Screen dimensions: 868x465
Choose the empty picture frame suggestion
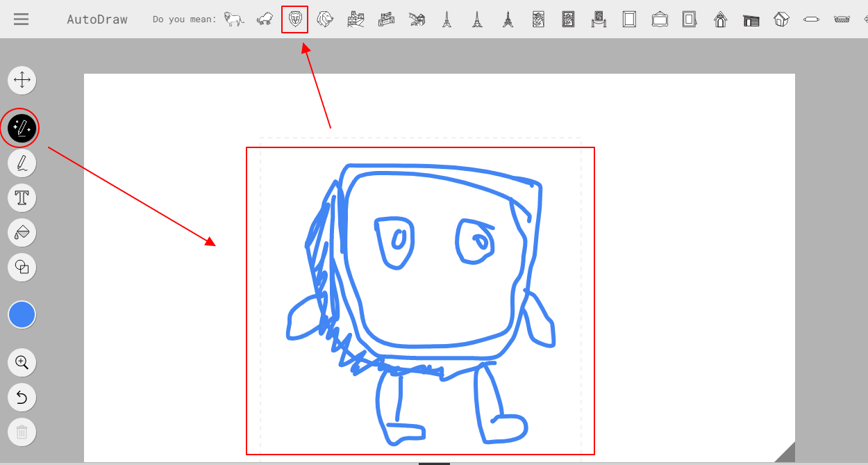[x=629, y=19]
